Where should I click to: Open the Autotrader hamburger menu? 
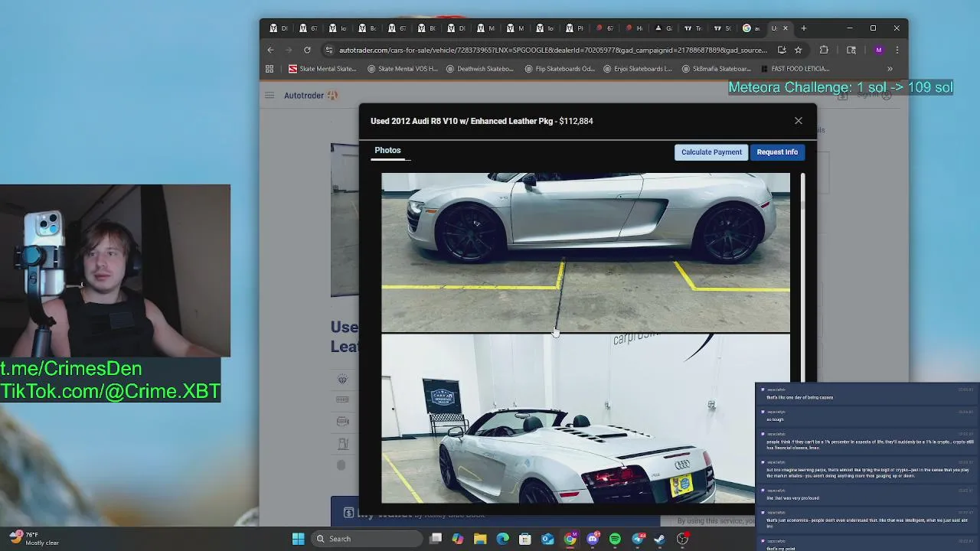pyautogui.click(x=269, y=96)
